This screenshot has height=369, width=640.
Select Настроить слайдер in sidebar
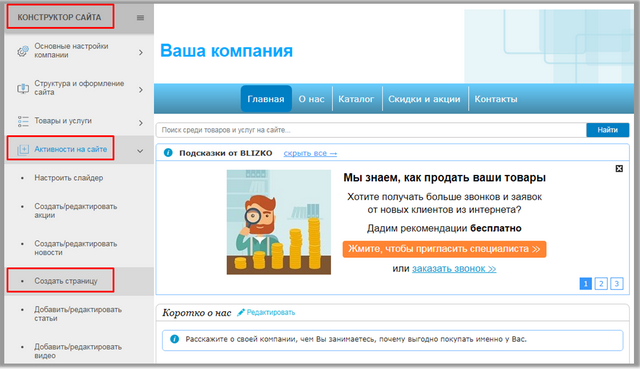69,178
